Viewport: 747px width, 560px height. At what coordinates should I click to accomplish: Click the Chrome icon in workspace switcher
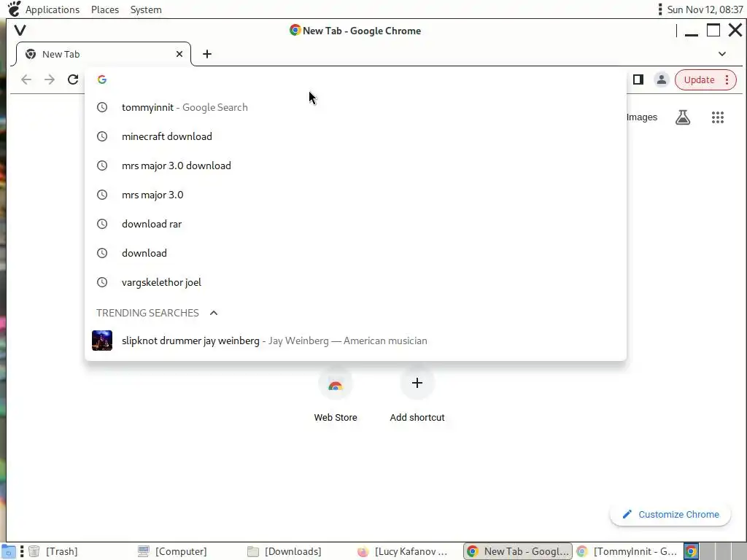tap(692, 551)
